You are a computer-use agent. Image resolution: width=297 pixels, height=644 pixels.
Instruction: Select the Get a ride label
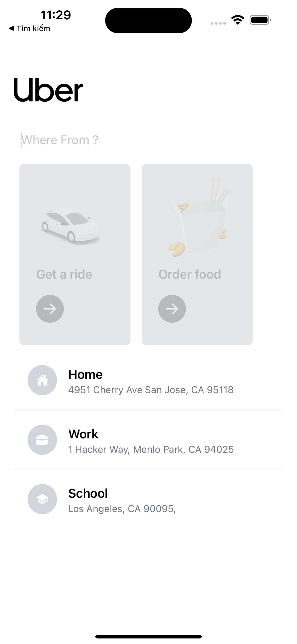[x=64, y=274]
